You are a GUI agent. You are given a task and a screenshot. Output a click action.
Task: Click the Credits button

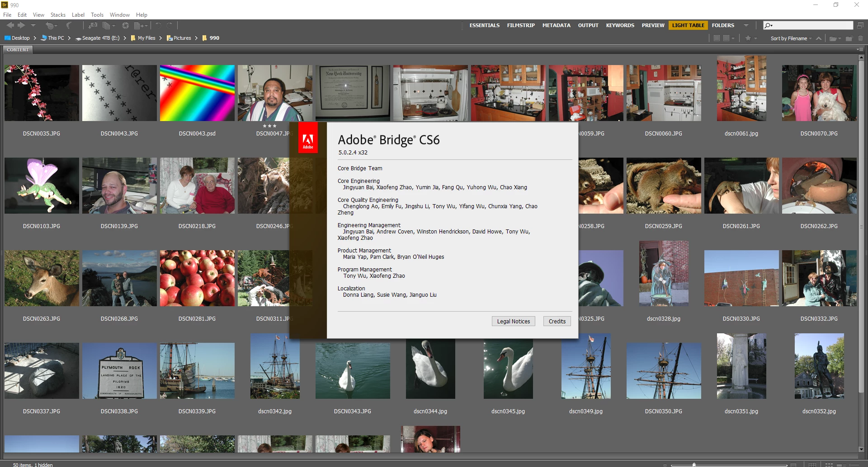point(557,321)
